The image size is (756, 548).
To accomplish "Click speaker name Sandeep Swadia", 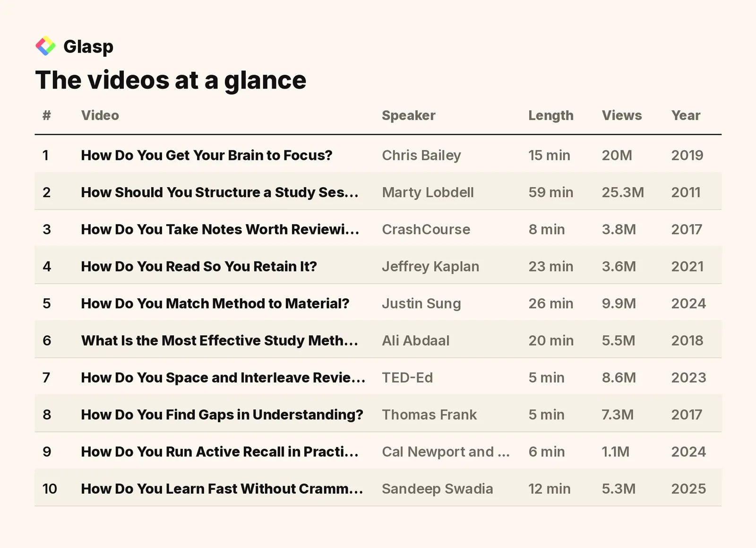I will [437, 488].
